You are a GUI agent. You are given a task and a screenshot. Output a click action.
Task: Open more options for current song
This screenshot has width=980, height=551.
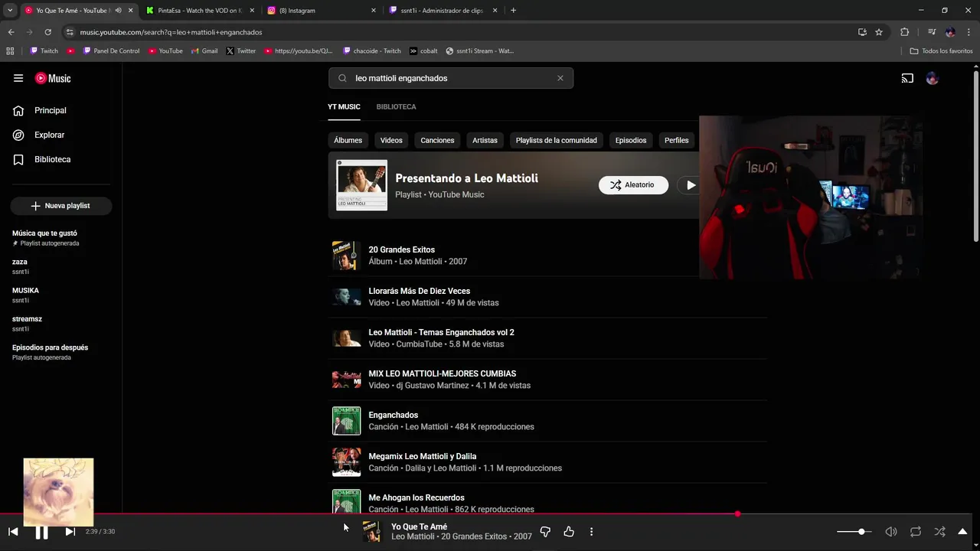(591, 532)
